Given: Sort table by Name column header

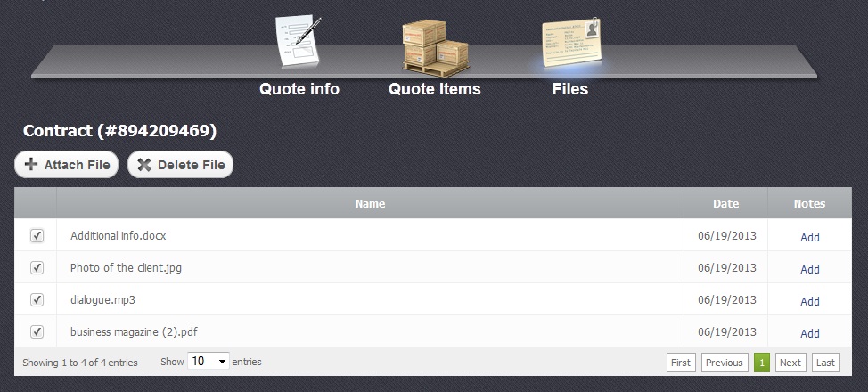Looking at the screenshot, I should point(370,204).
